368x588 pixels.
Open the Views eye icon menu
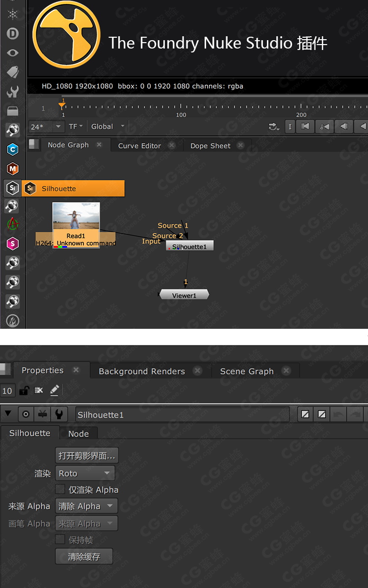13,52
